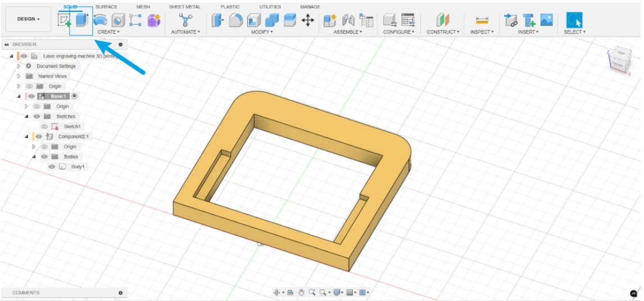Collapse the BROWSER panel arrows

point(7,44)
